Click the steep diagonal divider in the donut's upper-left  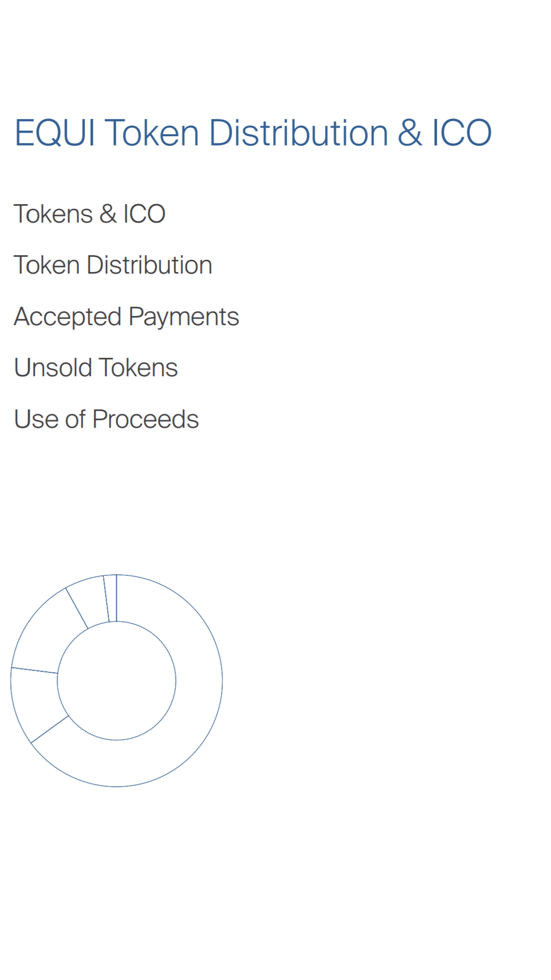click(77, 608)
